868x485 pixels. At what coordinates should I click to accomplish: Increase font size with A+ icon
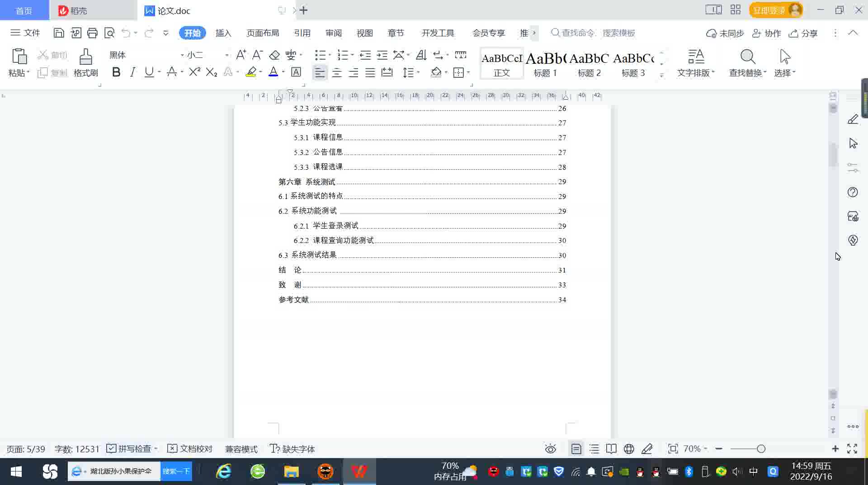(241, 55)
